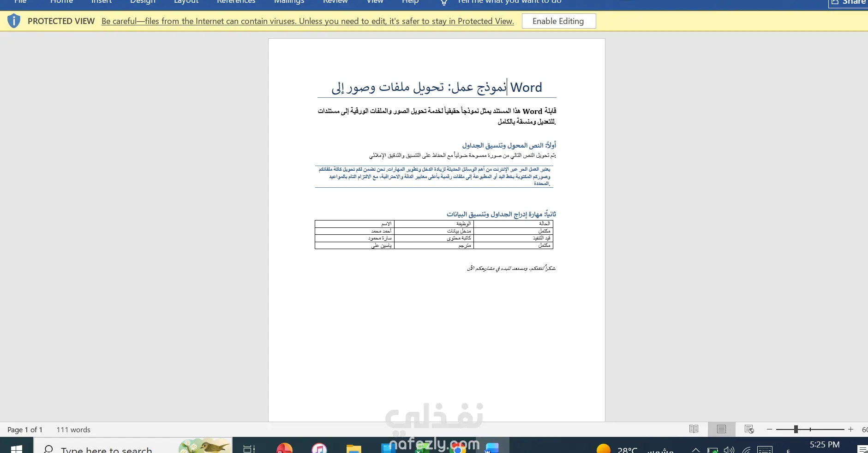Click the Share button

pyautogui.click(x=848, y=3)
